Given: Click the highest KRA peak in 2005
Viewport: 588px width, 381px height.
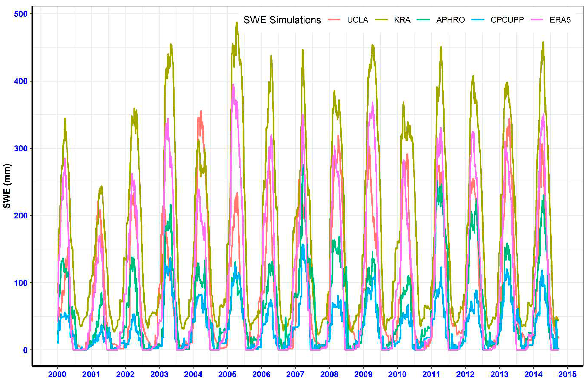Looking at the screenshot, I should pyautogui.click(x=237, y=23).
